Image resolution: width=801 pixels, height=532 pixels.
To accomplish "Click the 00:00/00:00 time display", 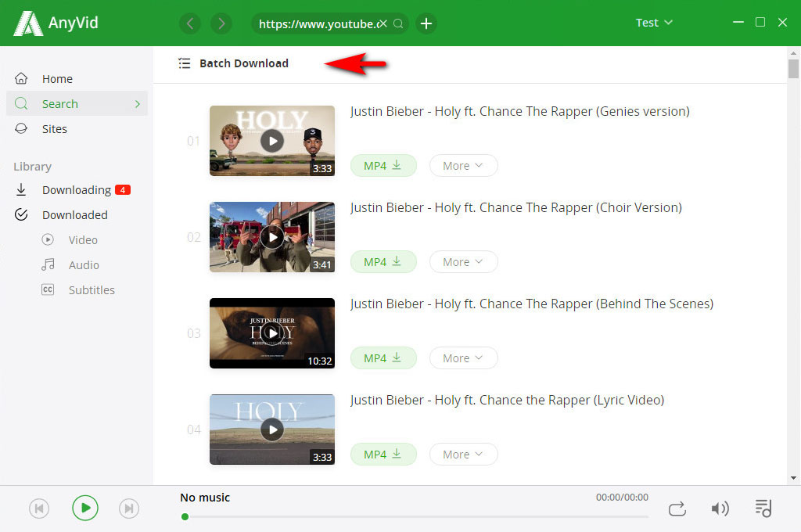I will click(622, 498).
